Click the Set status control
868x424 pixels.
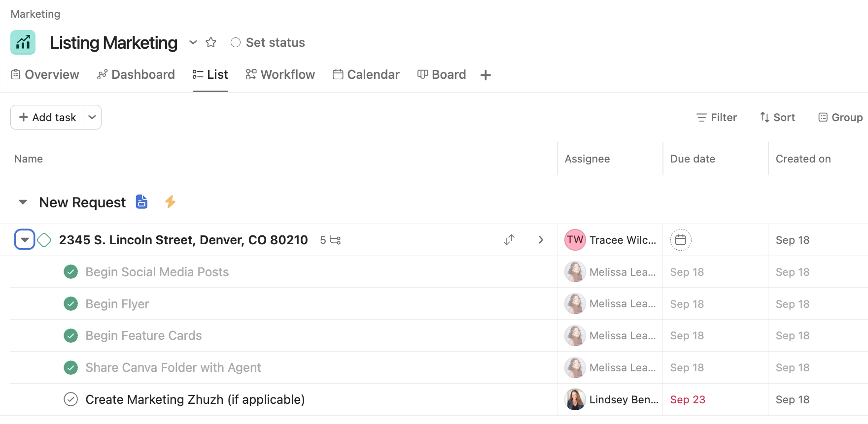(267, 42)
